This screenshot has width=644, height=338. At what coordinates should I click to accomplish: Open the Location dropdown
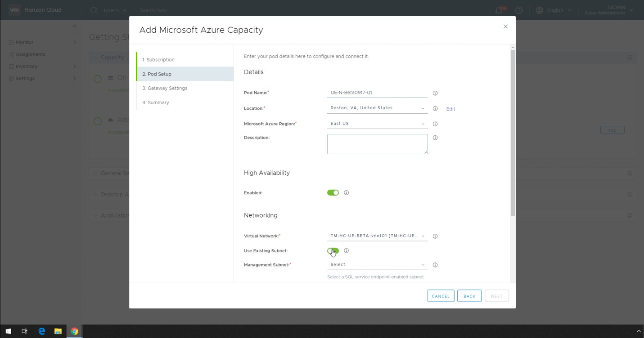pyautogui.click(x=377, y=108)
